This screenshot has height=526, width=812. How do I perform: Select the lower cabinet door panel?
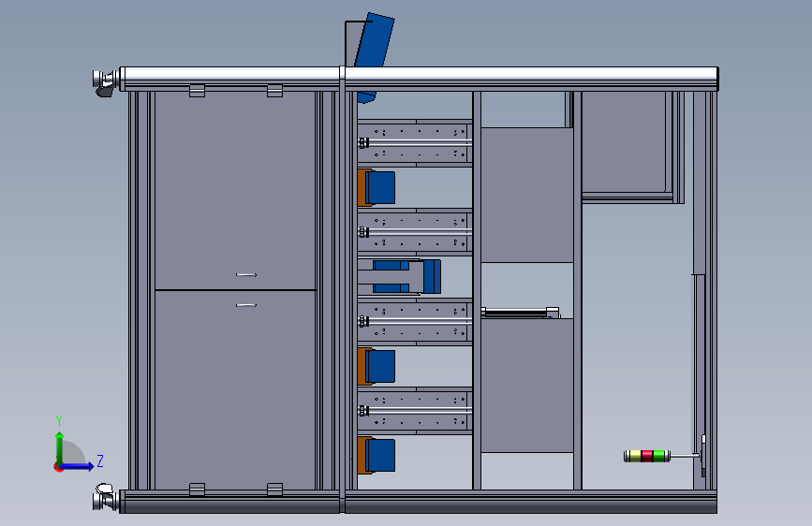pos(235,390)
